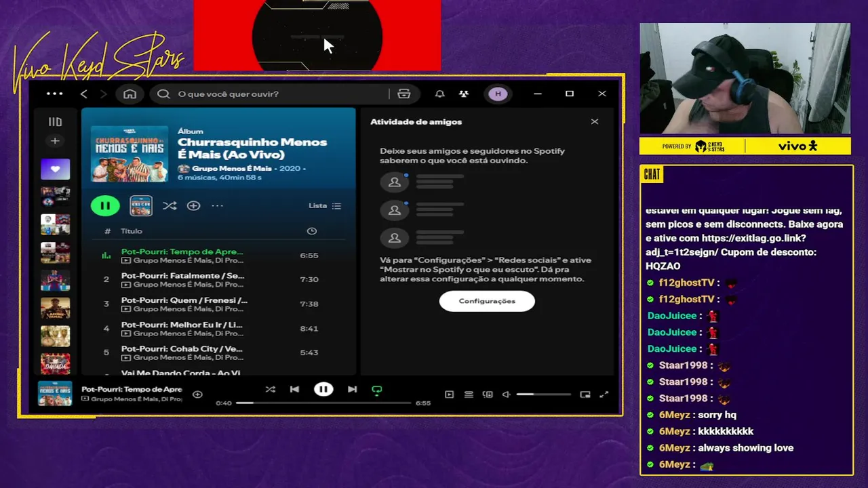Toggle the friend activity icon in top bar
Screen dimensions: 868x488
pos(464,94)
